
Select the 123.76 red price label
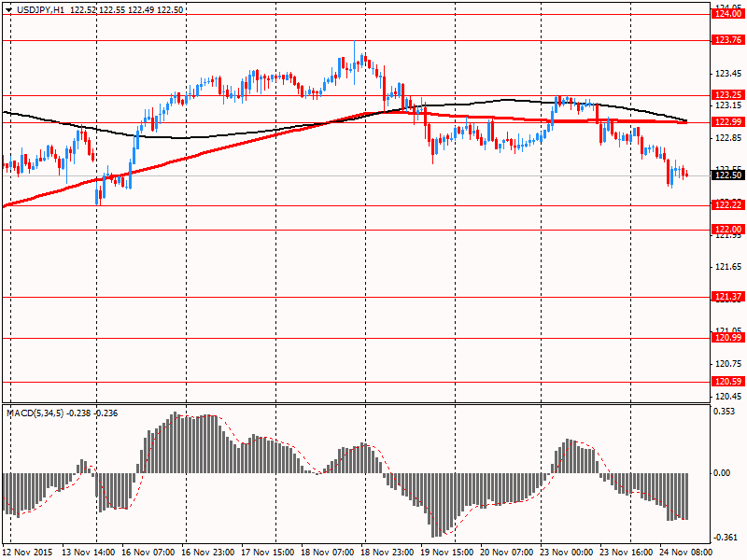[x=727, y=40]
